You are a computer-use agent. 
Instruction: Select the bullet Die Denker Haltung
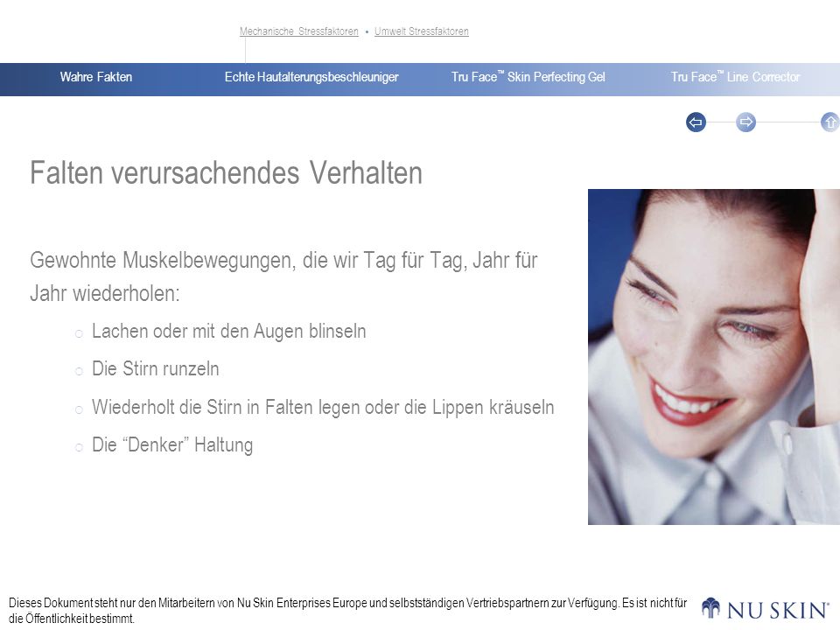pos(172,444)
